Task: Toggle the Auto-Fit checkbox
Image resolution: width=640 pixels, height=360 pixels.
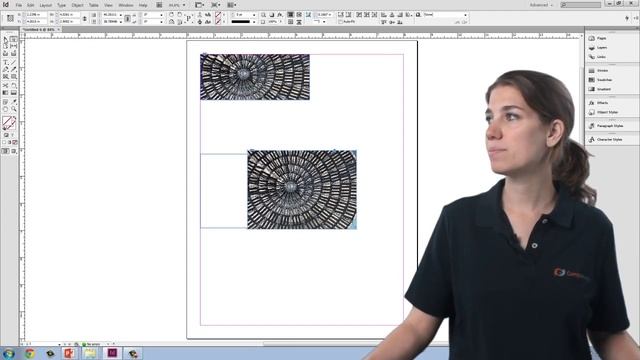Action: (x=340, y=22)
